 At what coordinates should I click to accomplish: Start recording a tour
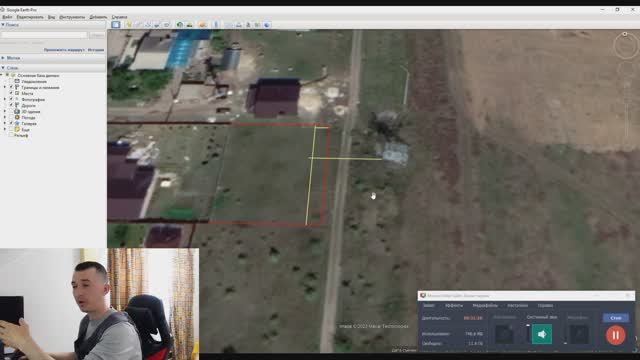167,25
